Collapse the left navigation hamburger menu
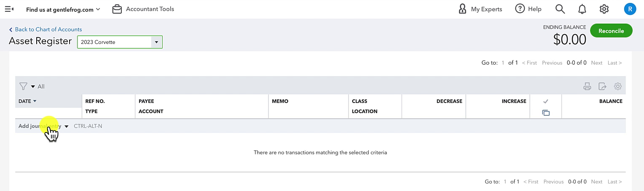This screenshot has width=644, height=191. (x=9, y=9)
